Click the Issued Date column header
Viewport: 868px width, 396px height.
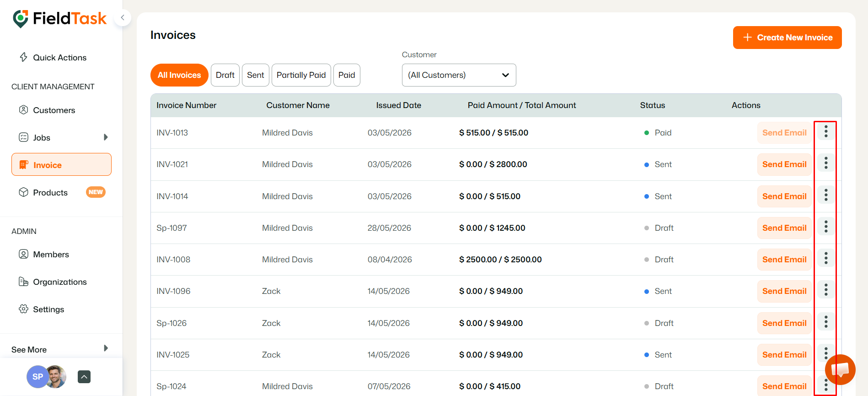coord(399,105)
